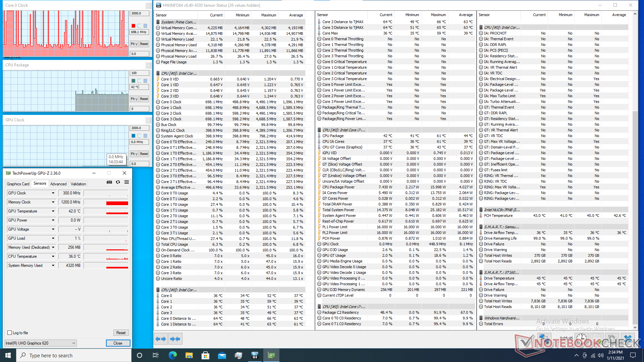Click the Windows search box on the taskbar
This screenshot has height=362, width=644.
[x=74, y=355]
